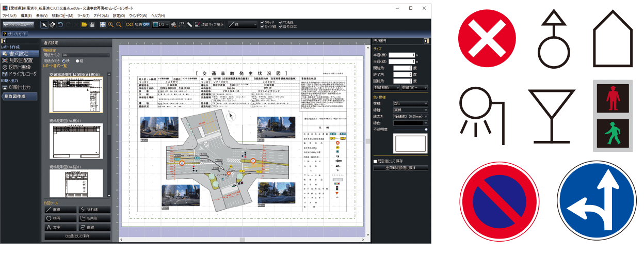
Task: Click the black 線色 color swatch
Action: [x=411, y=123]
